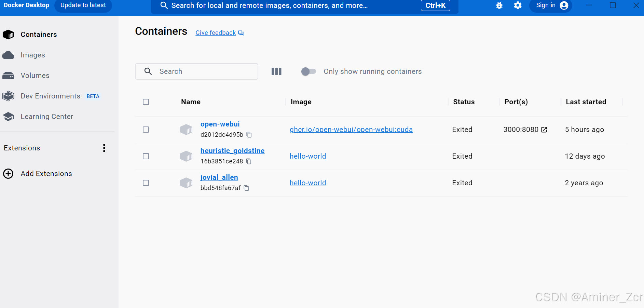Tick the checkbox for jovial_allen row
Screen dimensions: 644x308
146,183
